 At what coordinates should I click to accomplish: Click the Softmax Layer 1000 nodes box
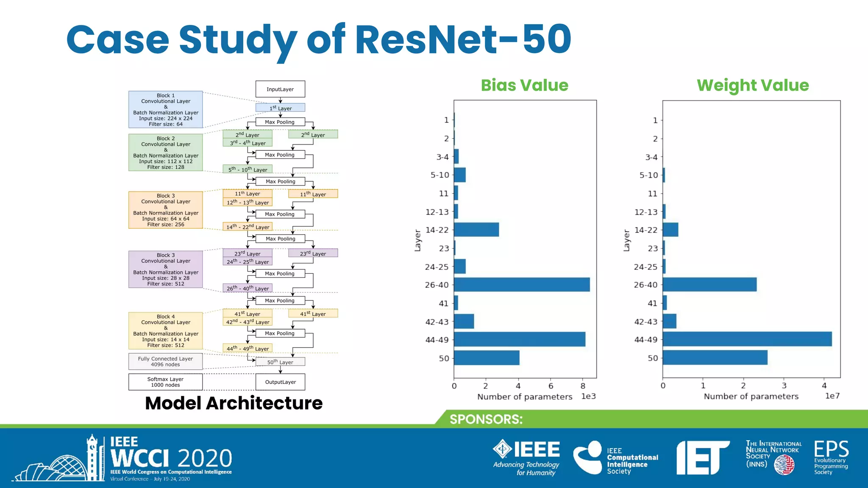(166, 382)
